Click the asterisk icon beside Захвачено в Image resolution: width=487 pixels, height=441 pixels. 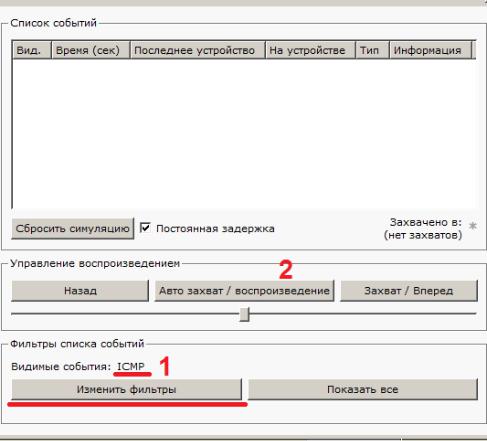(472, 226)
